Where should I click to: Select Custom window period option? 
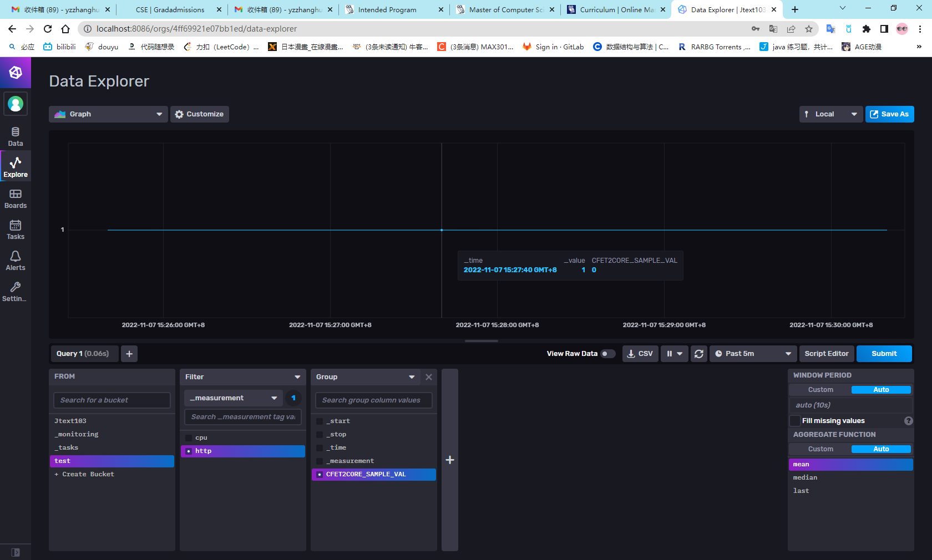click(820, 390)
